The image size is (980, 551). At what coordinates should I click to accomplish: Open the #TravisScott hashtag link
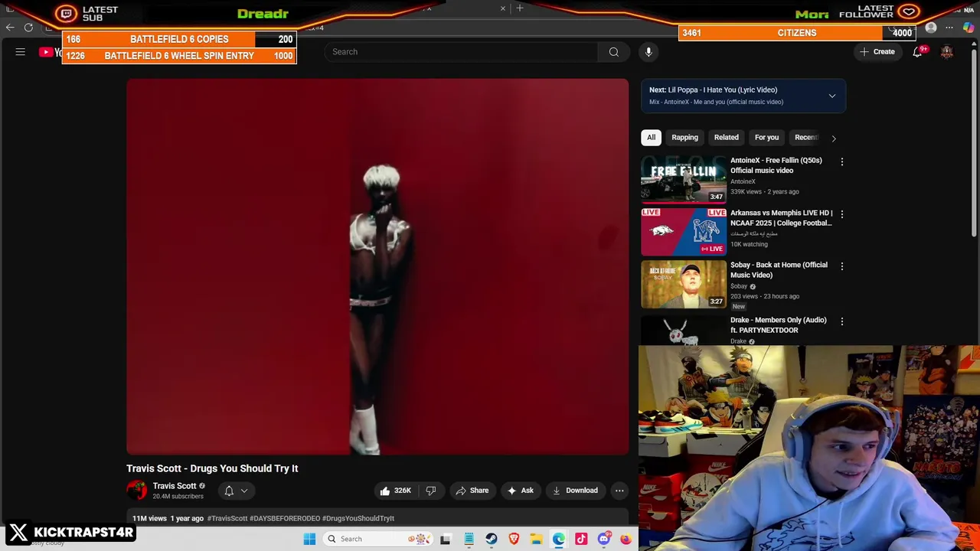(227, 519)
